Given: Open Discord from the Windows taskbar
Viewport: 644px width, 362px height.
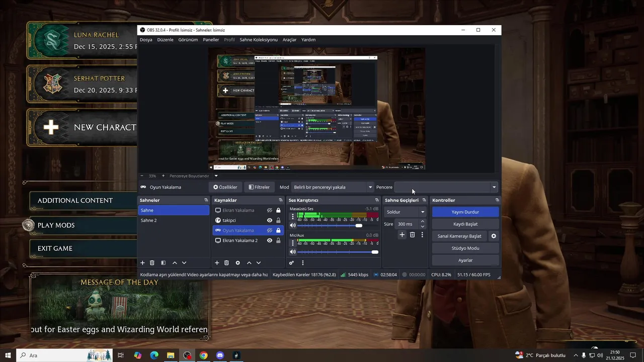Looking at the screenshot, I should 220,355.
